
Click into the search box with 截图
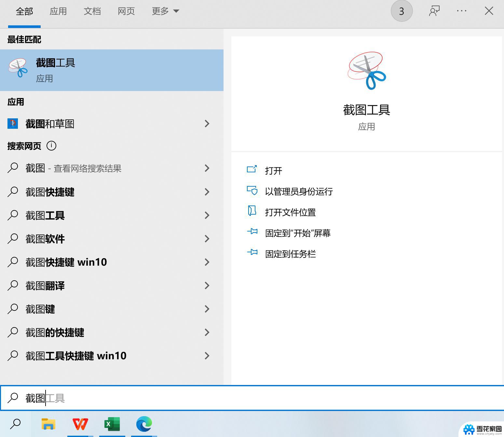click(252, 398)
